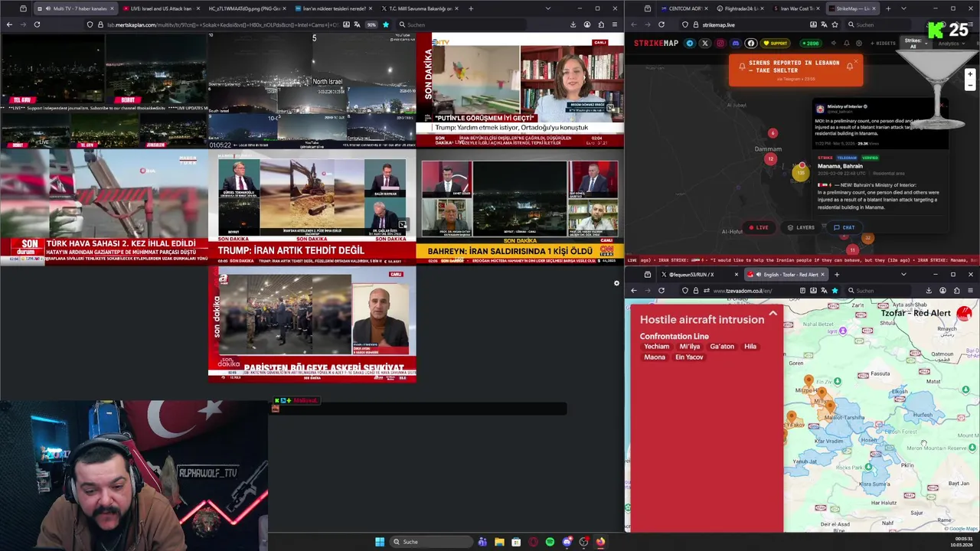980x551 pixels.
Task: Open the Tzofar browser hamburger menu
Action: pyautogui.click(x=970, y=291)
